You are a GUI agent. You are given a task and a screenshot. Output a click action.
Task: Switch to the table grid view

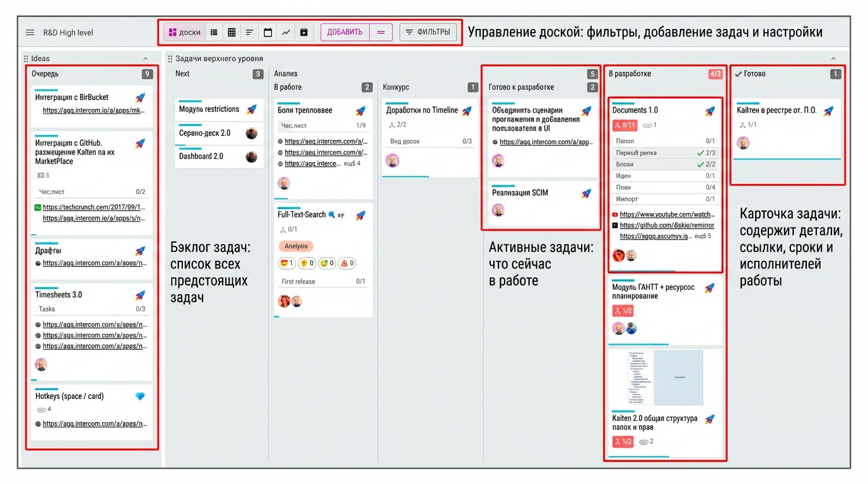click(232, 32)
